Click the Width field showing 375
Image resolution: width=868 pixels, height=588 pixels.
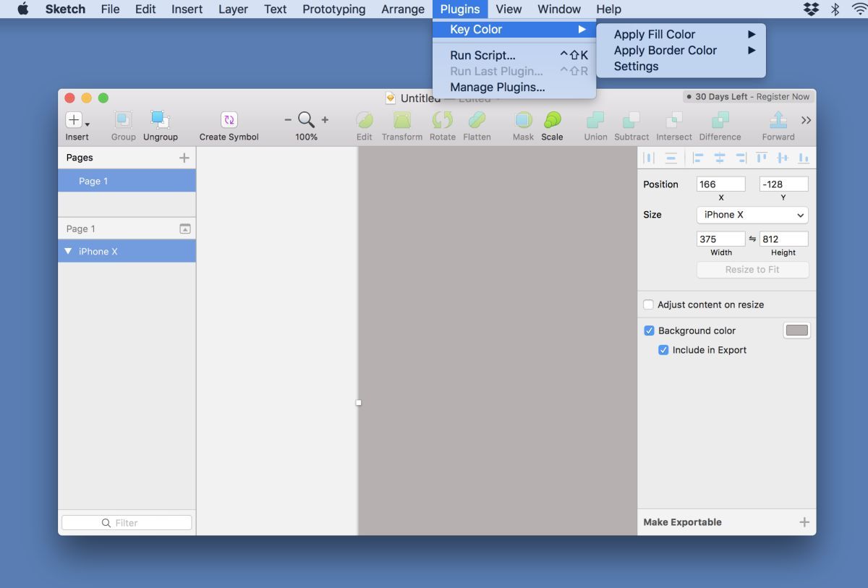[720, 239]
